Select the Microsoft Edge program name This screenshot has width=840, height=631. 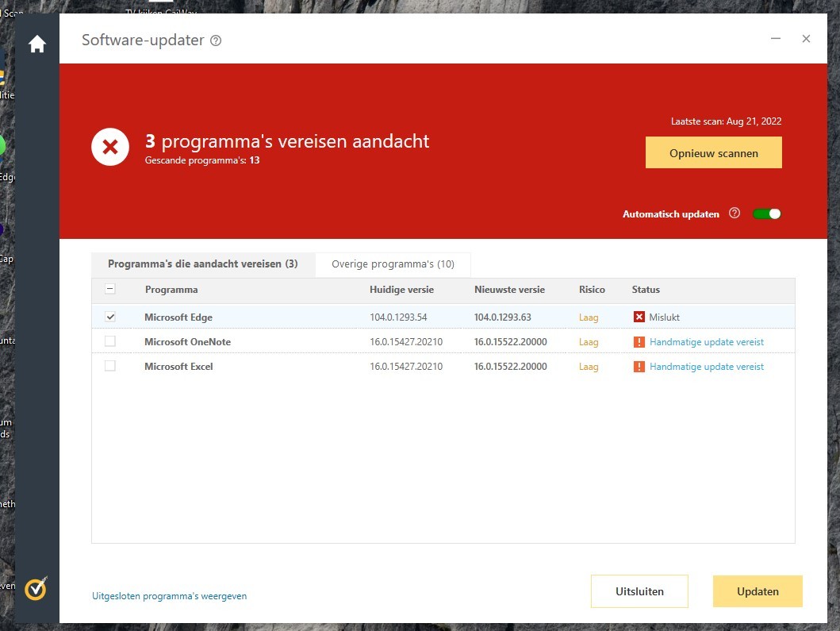click(178, 317)
